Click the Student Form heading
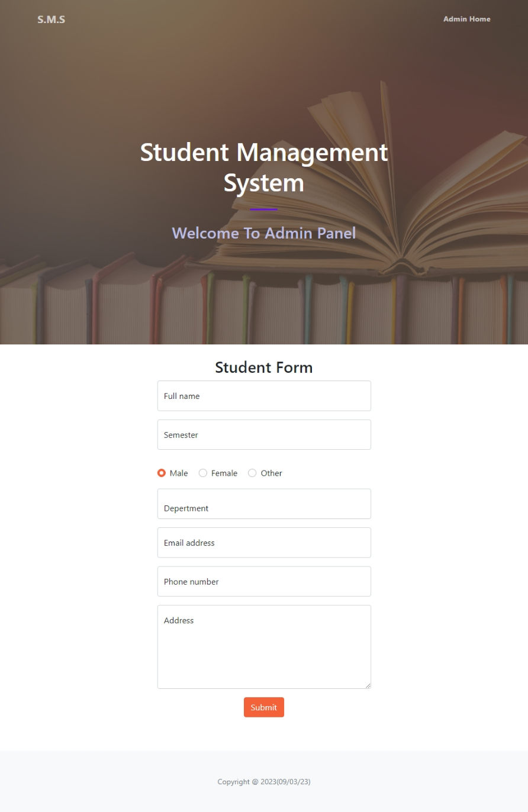The image size is (528, 812). click(x=263, y=368)
